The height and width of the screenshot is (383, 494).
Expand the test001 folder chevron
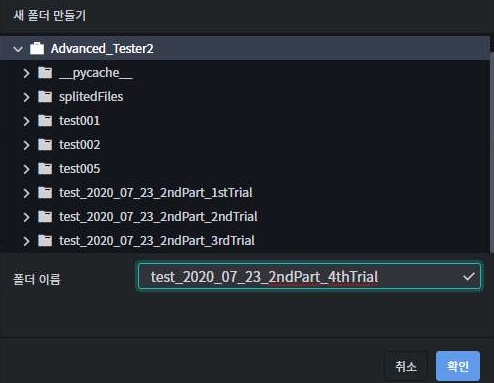point(26,121)
